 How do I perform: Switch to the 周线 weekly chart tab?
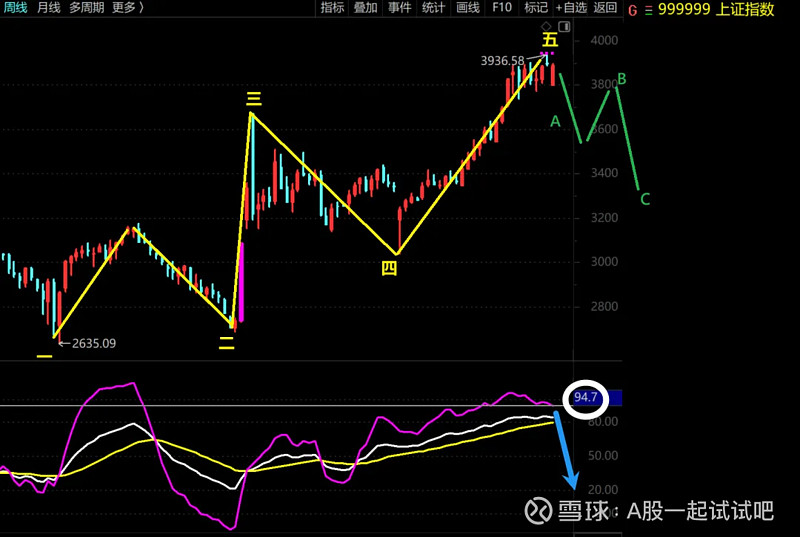(15, 8)
